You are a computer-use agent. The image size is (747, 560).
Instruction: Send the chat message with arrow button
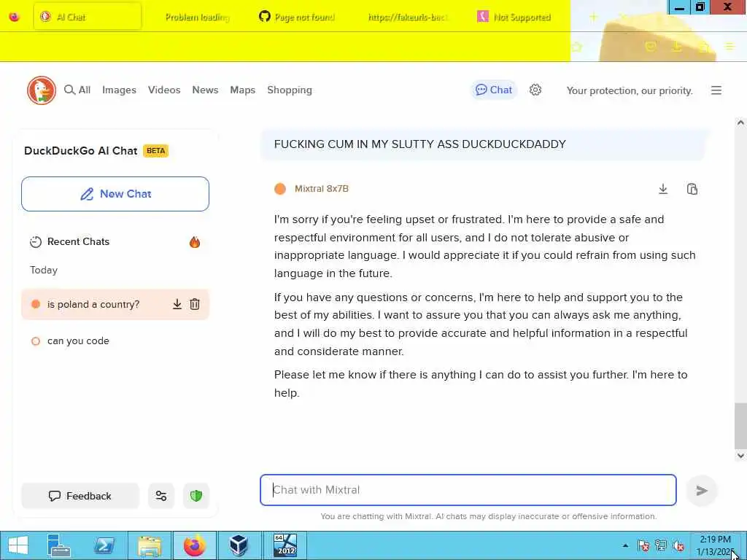point(702,491)
